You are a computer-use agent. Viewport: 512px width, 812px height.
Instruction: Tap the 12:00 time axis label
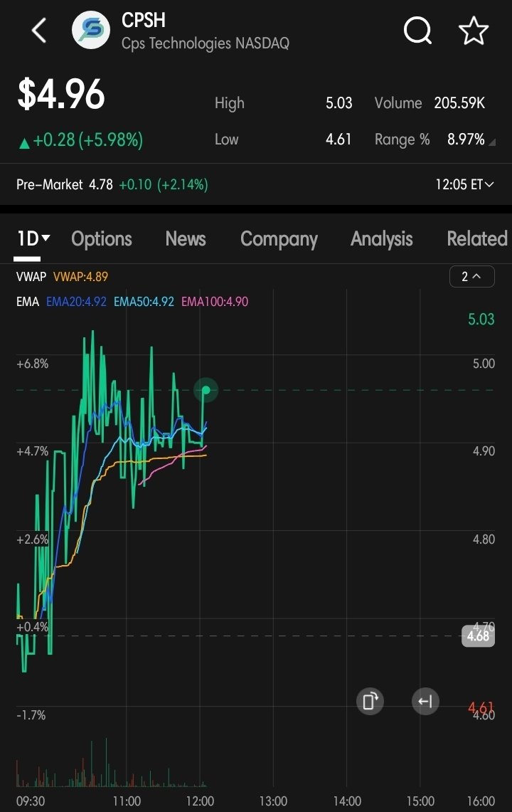coord(200,801)
